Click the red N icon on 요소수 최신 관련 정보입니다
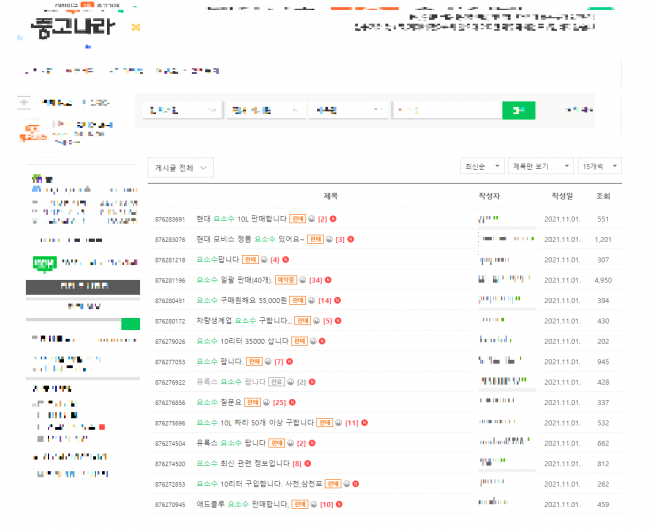 (308, 464)
